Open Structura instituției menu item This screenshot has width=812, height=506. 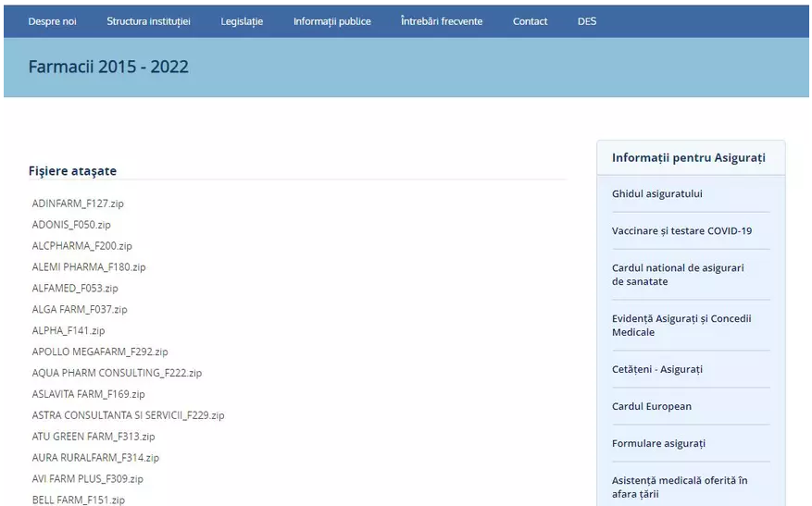[x=148, y=21]
